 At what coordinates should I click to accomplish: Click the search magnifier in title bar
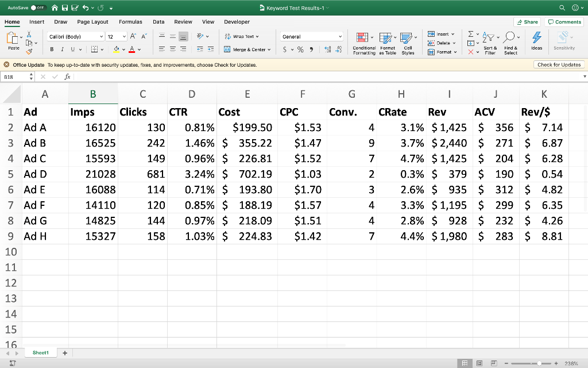pyautogui.click(x=562, y=7)
